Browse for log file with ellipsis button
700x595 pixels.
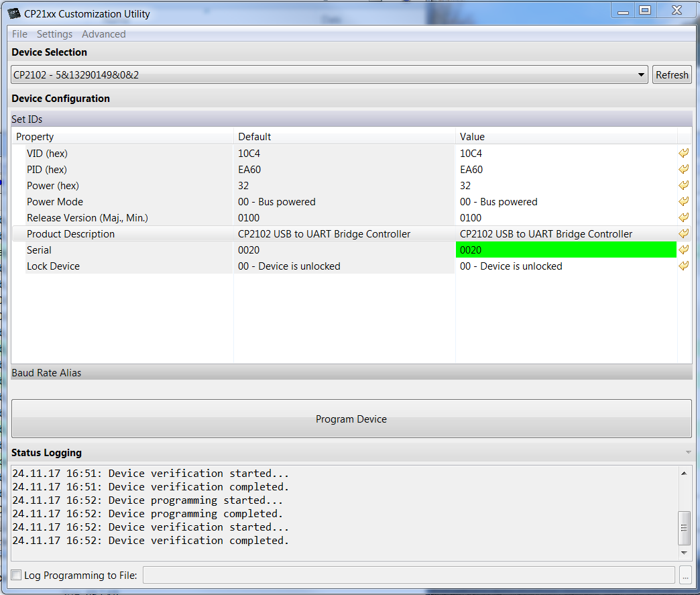pyautogui.click(x=685, y=575)
